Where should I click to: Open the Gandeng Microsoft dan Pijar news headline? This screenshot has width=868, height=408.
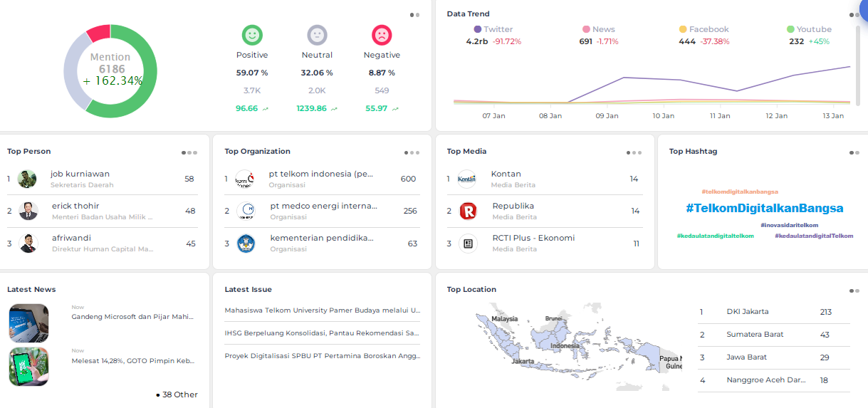pos(132,317)
